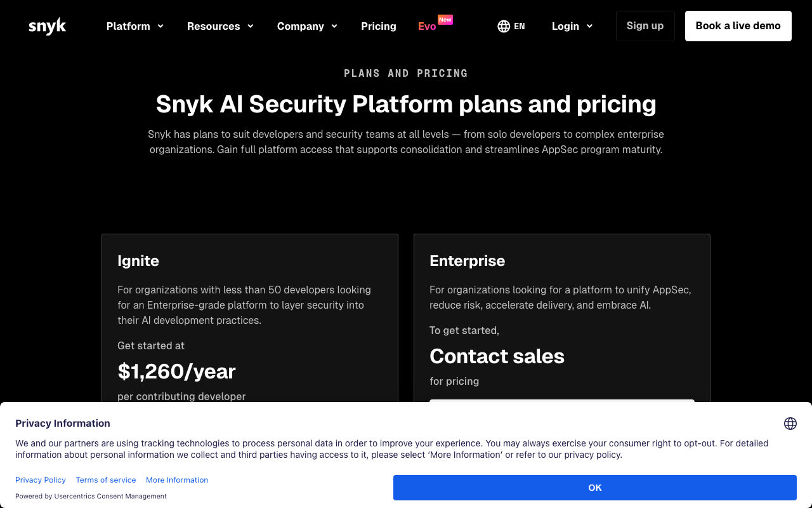Click the More Information link
Viewport: 812px width, 508px height.
176,479
